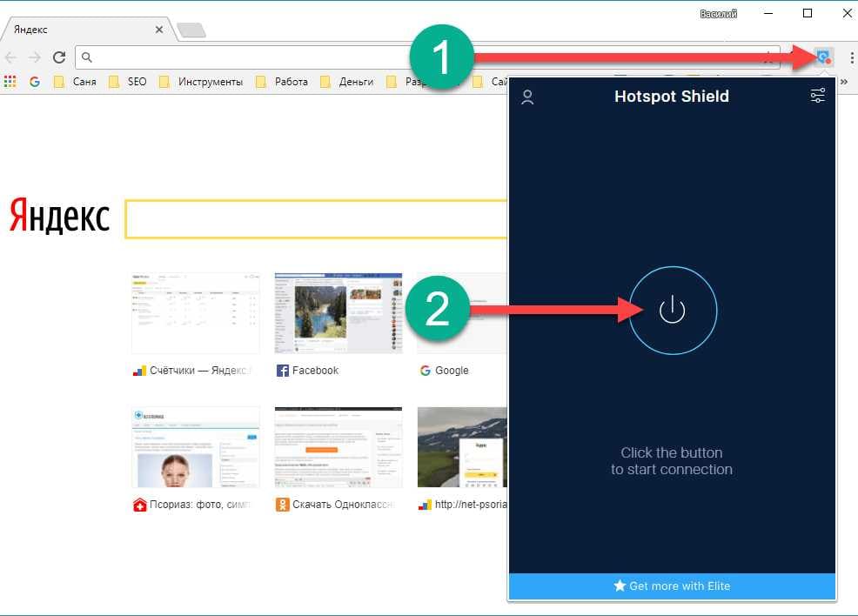Screen dimensions: 858x616
Task: Open Счётчики — Яндекс thumbnail
Action: (195, 313)
